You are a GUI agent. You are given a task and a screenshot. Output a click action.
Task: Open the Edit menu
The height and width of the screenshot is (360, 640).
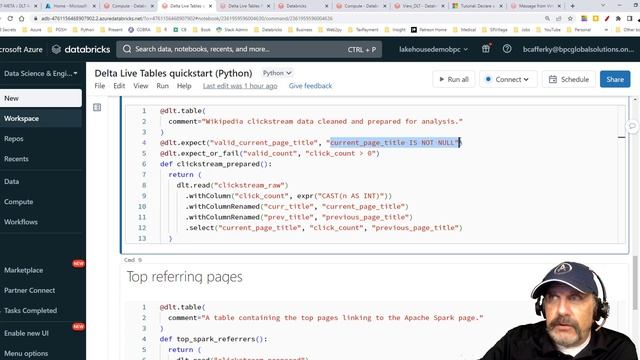pyautogui.click(x=119, y=86)
